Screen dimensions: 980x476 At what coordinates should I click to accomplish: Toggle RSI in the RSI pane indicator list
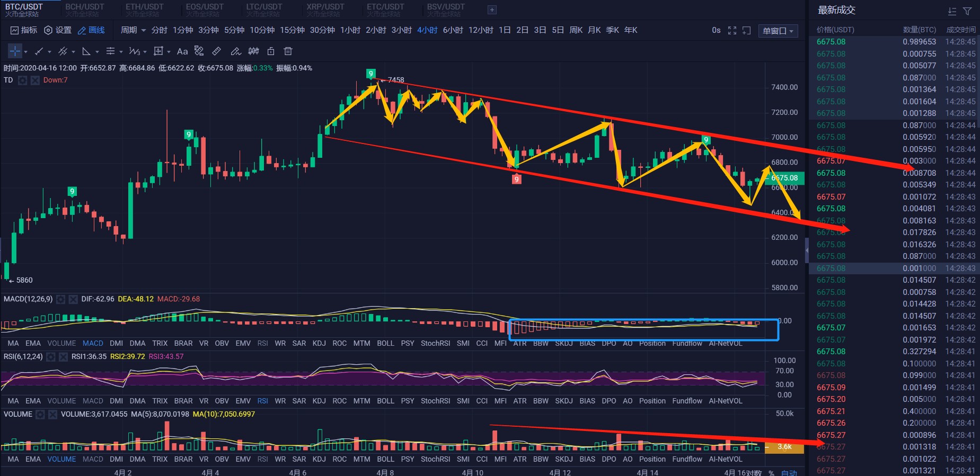262,401
